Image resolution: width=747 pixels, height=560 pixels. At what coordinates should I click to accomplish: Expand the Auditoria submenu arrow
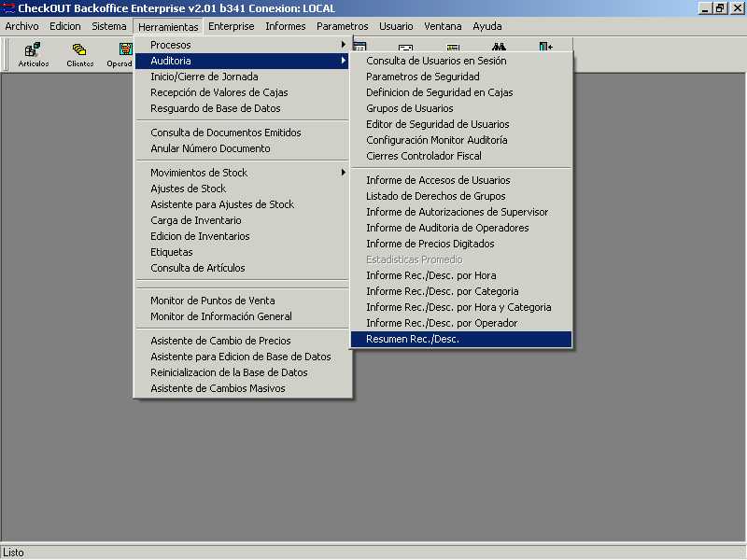[343, 61]
